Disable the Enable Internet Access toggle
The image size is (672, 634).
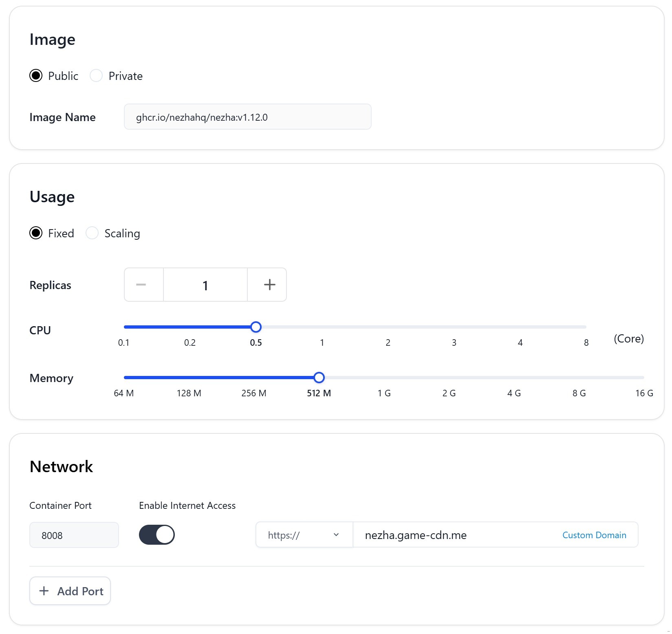coord(157,535)
